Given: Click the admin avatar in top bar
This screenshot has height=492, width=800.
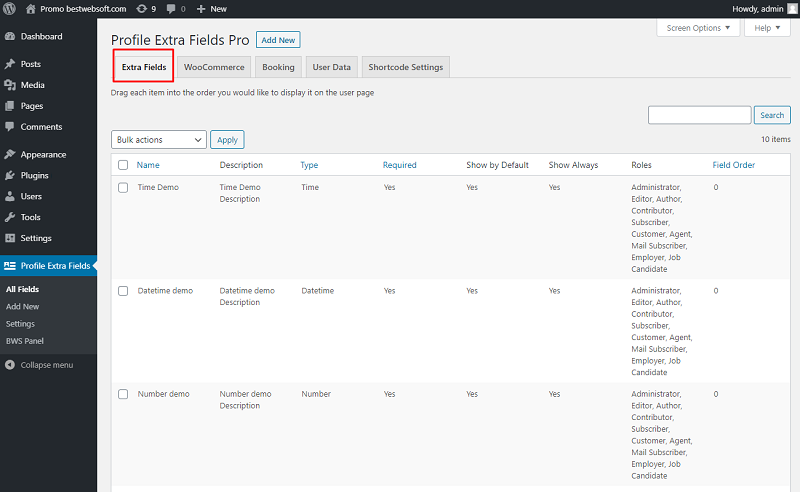Looking at the screenshot, I should click(792, 9).
